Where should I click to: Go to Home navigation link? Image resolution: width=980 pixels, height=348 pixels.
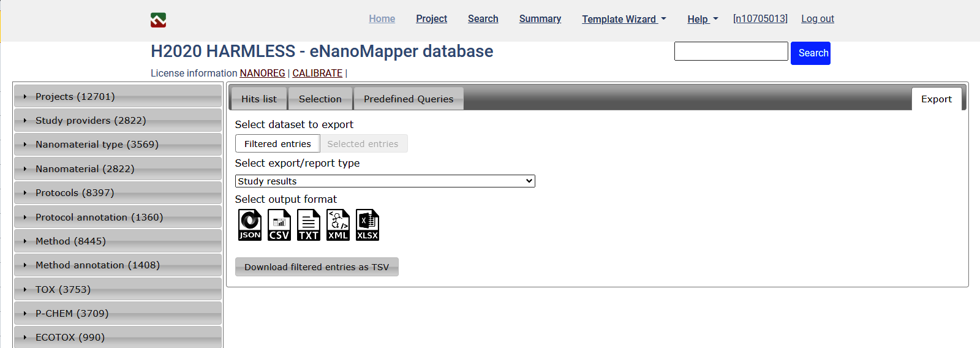pyautogui.click(x=382, y=19)
